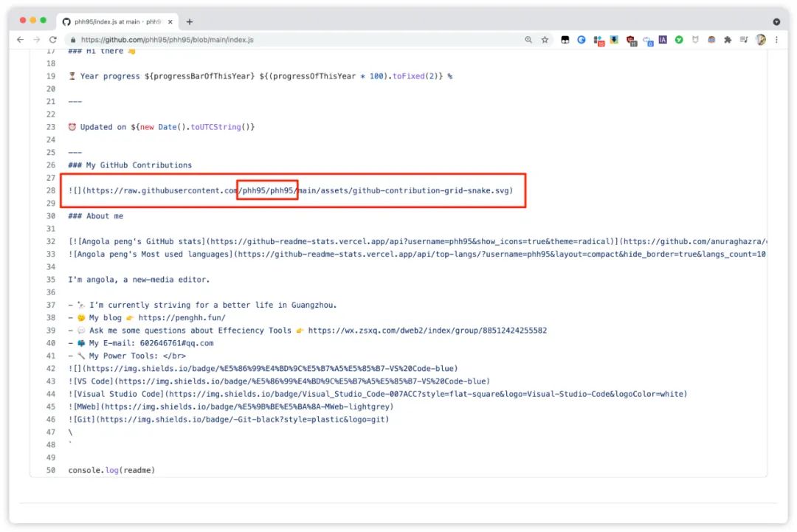
Task: Click 'I'm angola, a new-media editor.' text
Action: [139, 280]
